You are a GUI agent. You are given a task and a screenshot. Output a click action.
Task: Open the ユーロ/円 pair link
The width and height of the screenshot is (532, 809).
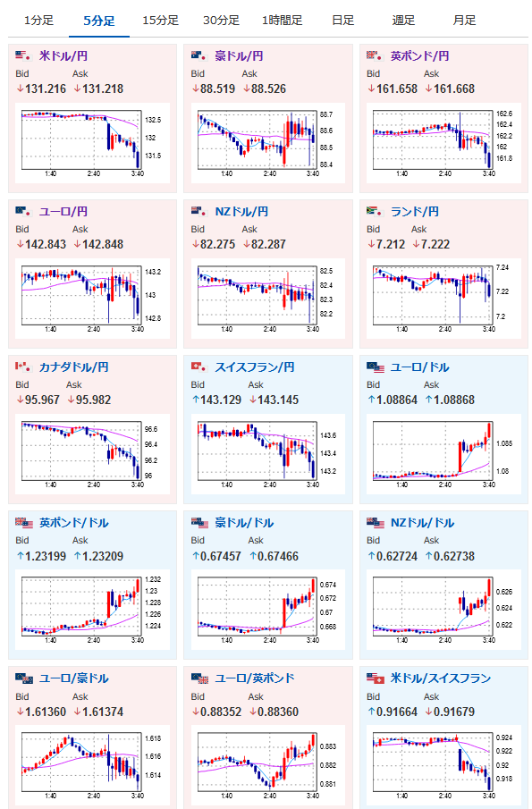click(63, 212)
